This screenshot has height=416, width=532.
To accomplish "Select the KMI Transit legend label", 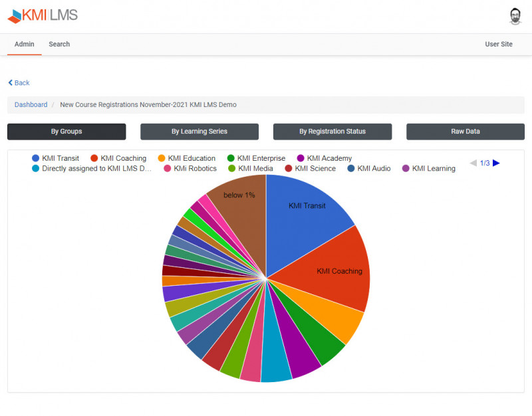I will pyautogui.click(x=61, y=158).
